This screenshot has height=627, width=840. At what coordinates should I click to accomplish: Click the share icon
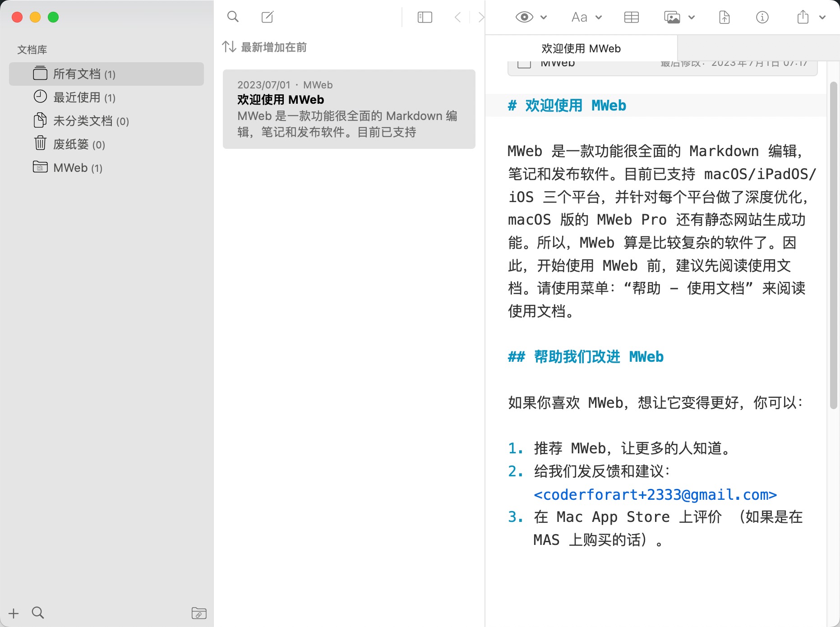point(803,17)
